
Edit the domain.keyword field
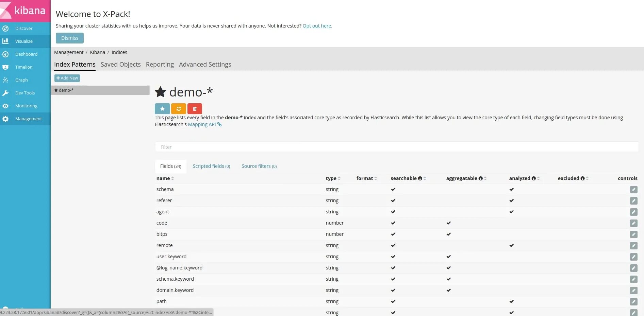633,291
